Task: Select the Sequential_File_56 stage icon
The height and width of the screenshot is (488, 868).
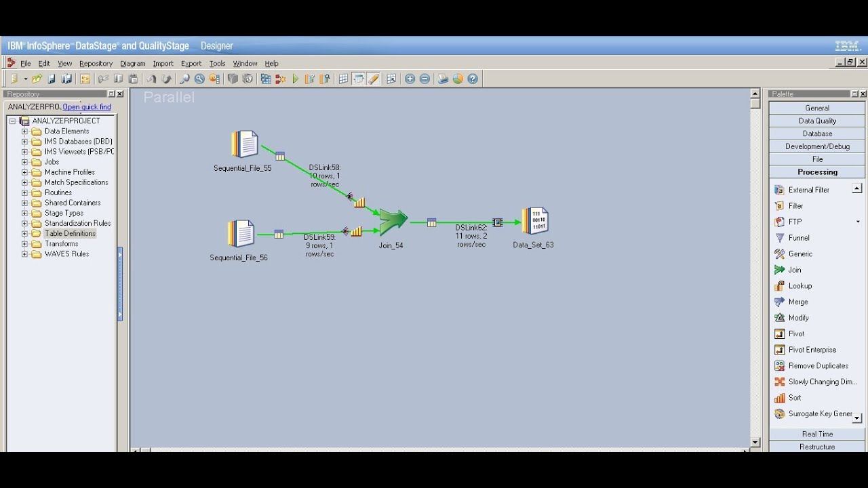Action: [240, 234]
